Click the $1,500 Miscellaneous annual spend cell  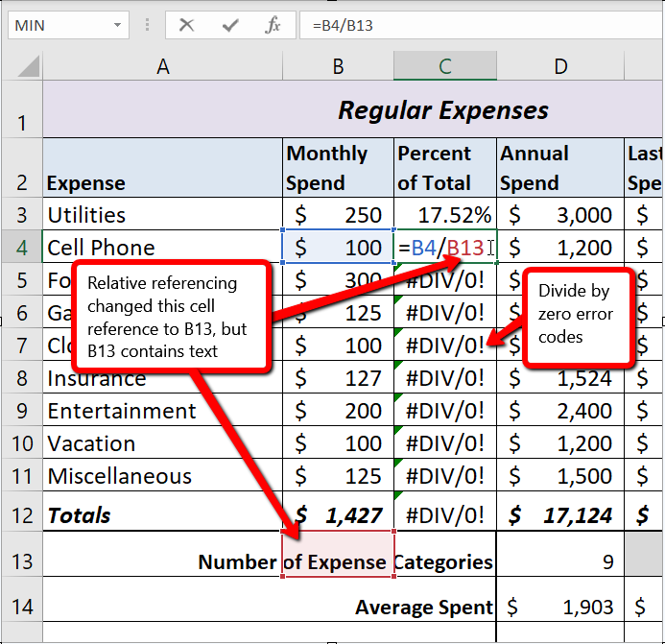pyautogui.click(x=560, y=475)
